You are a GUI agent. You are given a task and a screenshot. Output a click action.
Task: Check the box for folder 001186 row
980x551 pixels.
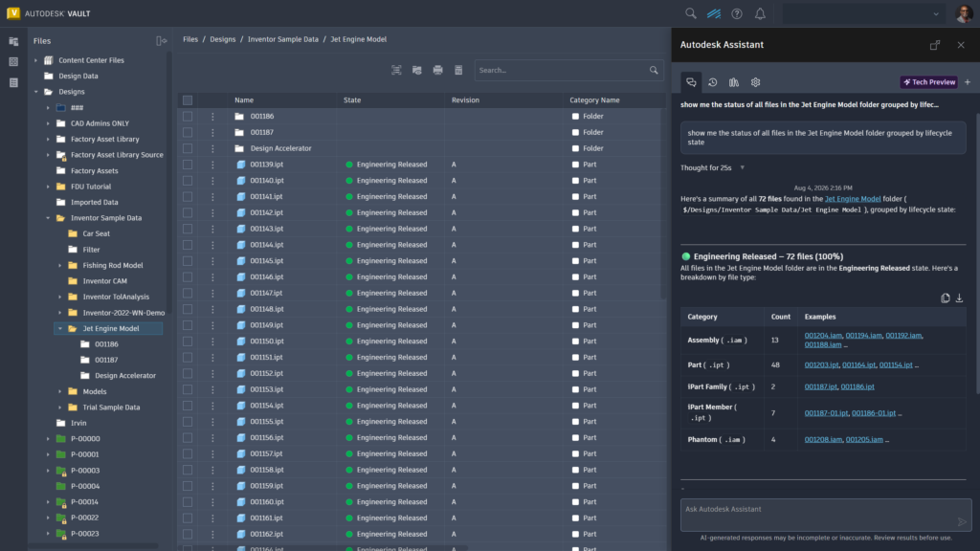coord(188,116)
